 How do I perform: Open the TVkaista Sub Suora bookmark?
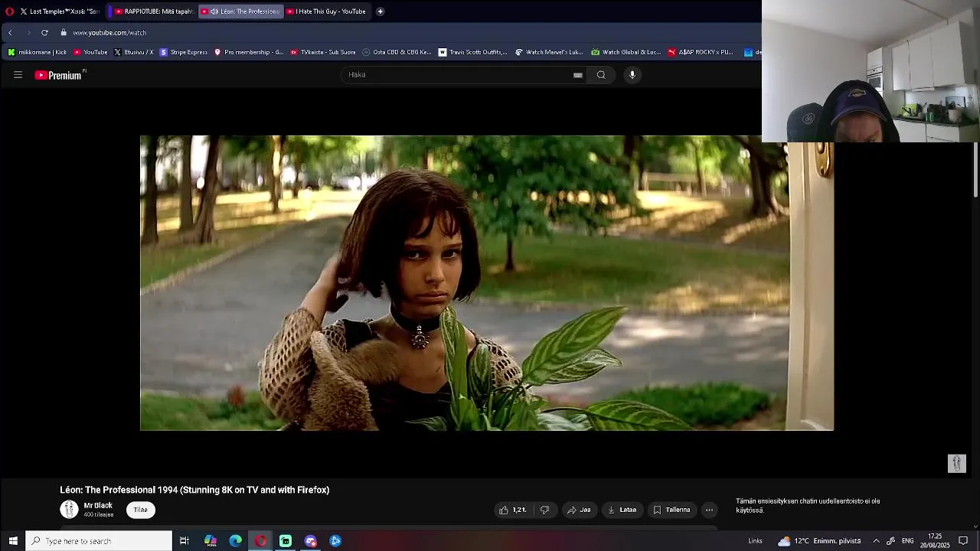tap(322, 52)
